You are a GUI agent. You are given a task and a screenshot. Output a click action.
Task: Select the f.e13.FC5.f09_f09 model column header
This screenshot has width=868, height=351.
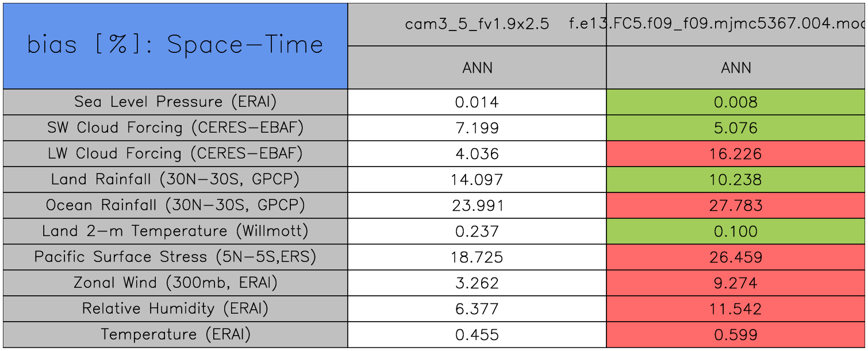pos(736,24)
